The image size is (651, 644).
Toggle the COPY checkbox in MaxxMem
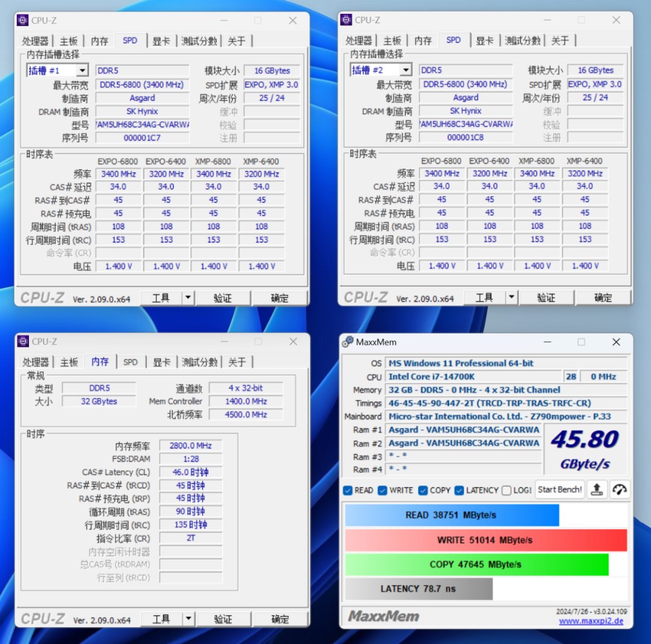(423, 490)
